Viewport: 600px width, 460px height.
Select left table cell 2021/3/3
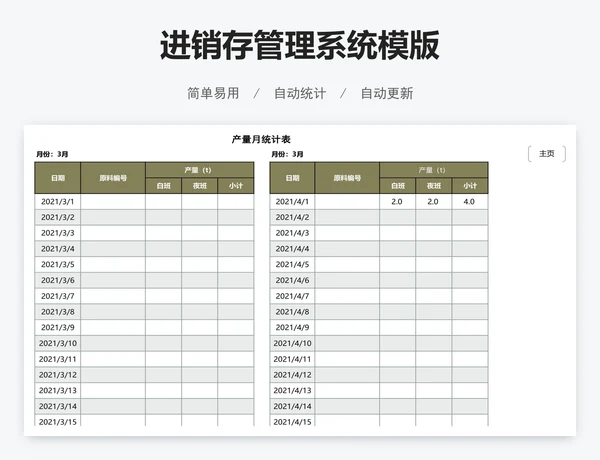point(58,233)
